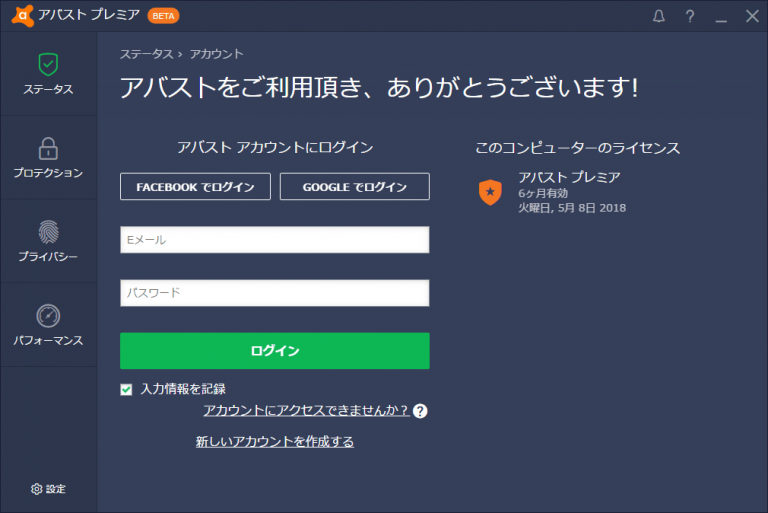The width and height of the screenshot is (768, 513).
Task: Open the notifications bell icon
Action: tap(659, 16)
